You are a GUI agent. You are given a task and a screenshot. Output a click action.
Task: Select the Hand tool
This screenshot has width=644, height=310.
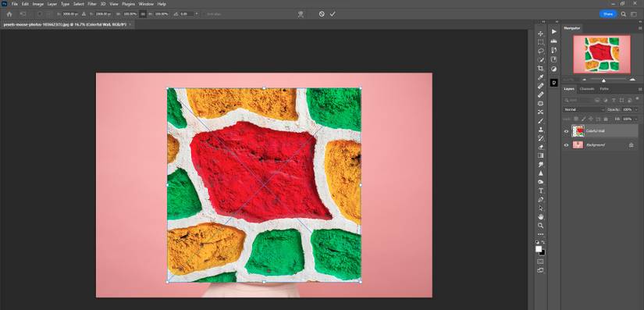click(x=541, y=216)
